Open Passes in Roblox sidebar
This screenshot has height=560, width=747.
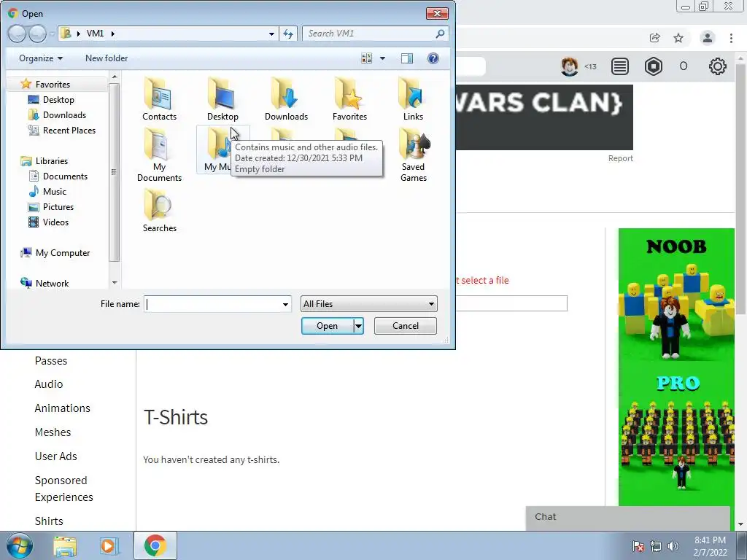(x=51, y=361)
